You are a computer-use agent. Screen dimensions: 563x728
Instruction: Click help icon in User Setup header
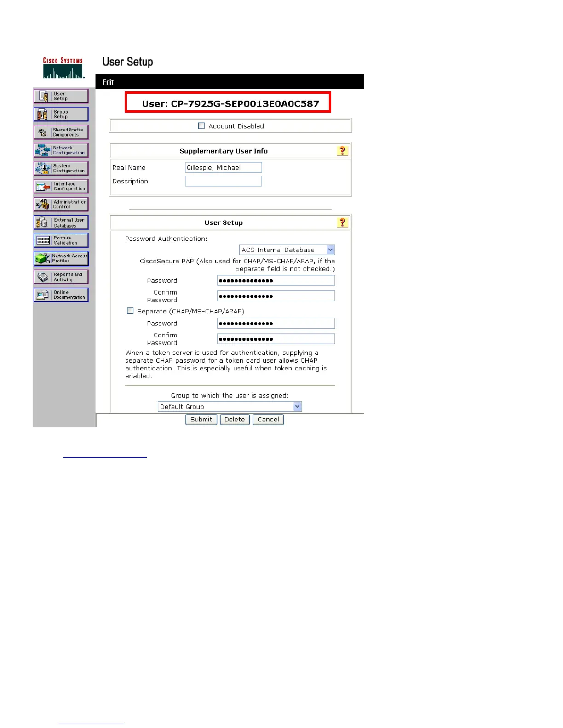pos(342,222)
